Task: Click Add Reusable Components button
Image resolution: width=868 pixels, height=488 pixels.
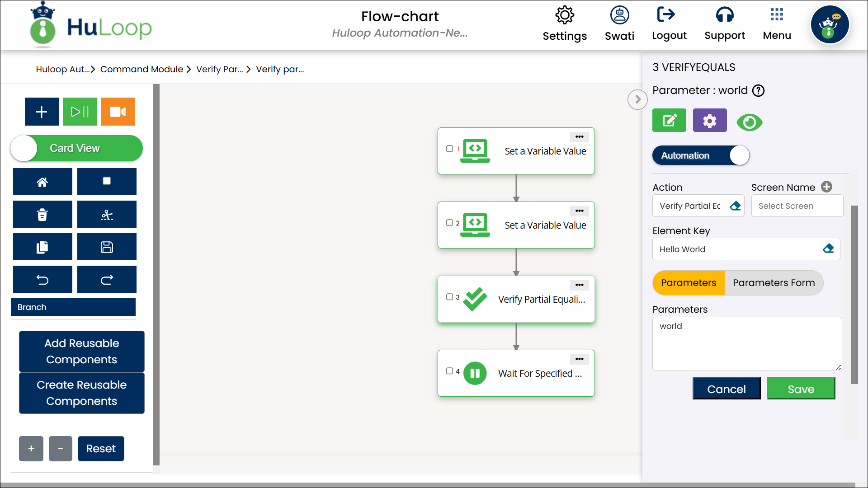Action: tap(82, 352)
